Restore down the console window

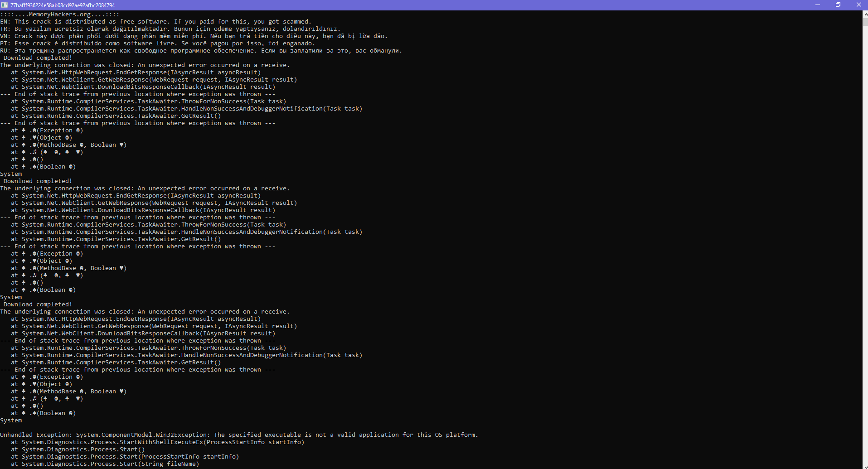tap(838, 5)
